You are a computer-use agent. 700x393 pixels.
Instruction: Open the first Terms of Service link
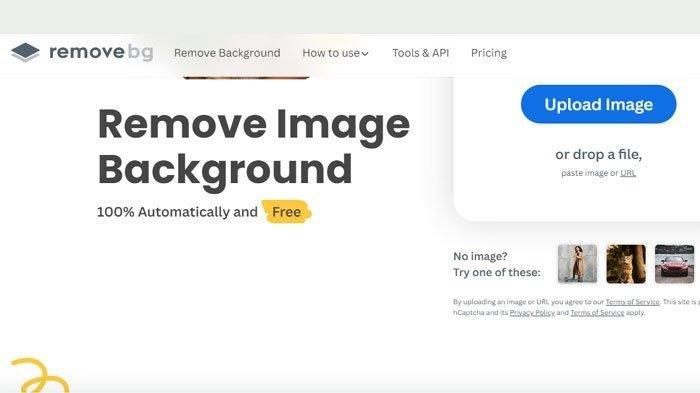pos(632,302)
